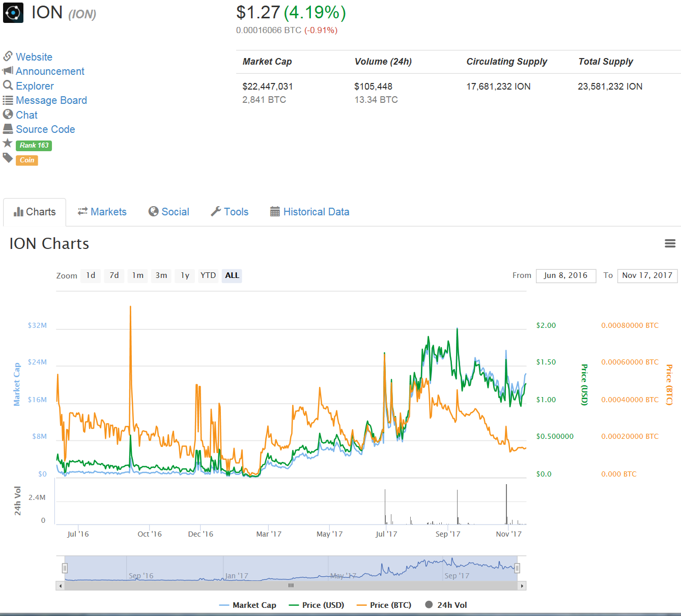Open the Tools tab
This screenshot has width=681, height=616.
click(x=230, y=212)
